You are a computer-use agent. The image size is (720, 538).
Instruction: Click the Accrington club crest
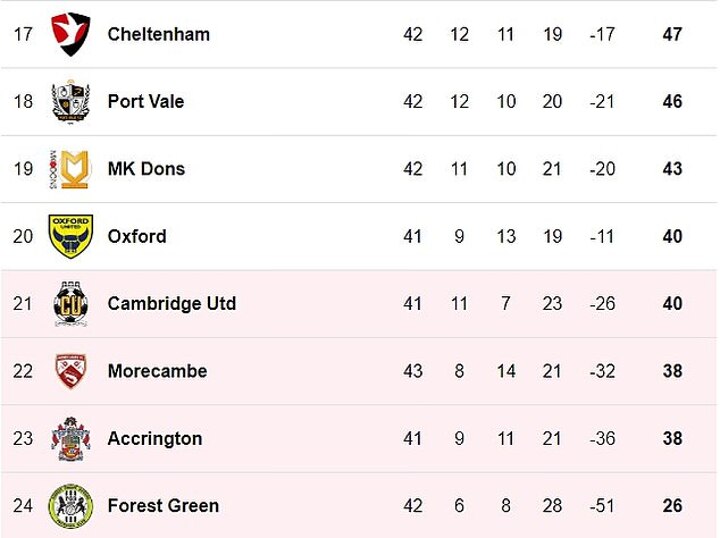click(x=70, y=438)
